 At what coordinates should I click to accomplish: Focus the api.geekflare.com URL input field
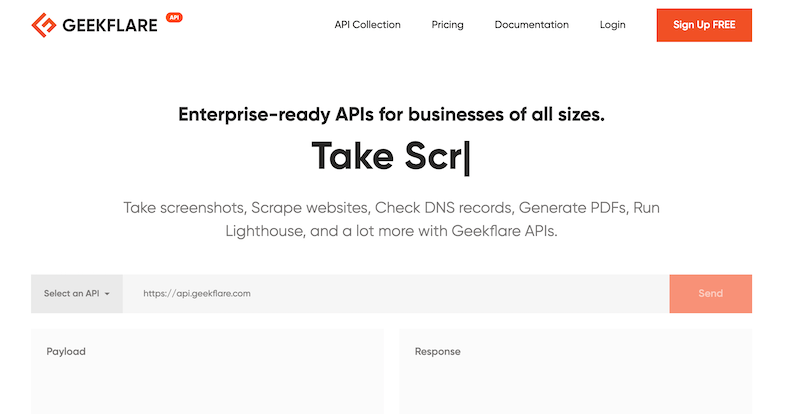click(x=395, y=294)
